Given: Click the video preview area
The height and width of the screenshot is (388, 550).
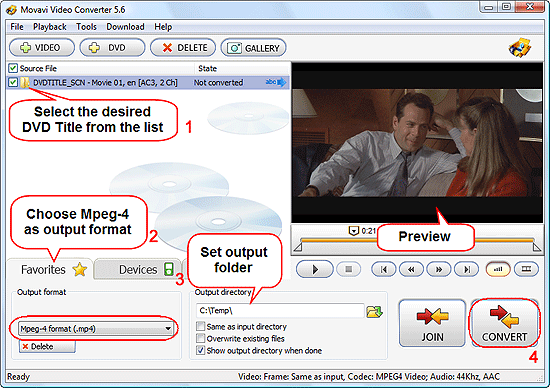Looking at the screenshot, I should (x=417, y=143).
